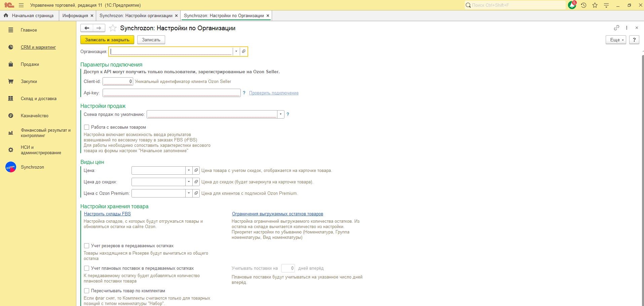Close the Synchrozon: Настройки по Организации tab
This screenshot has width=644, height=306.
click(268, 16)
